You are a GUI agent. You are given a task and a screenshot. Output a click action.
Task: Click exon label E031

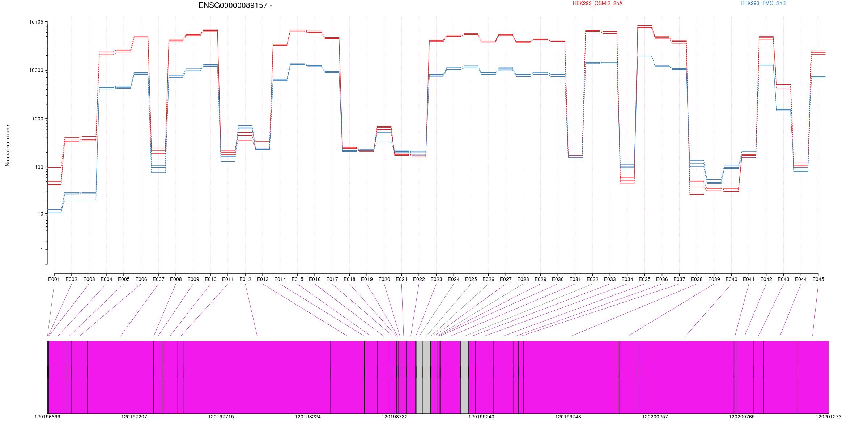[575, 279]
